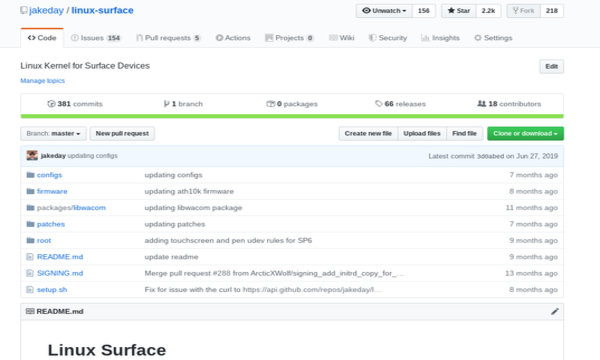
Task: Click the jakeday owner link in header
Action: pos(46,10)
